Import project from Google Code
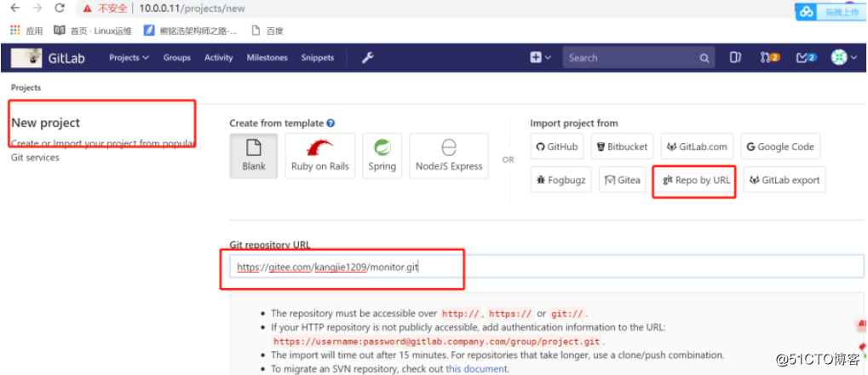This screenshot has width=868, height=375. coord(780,147)
